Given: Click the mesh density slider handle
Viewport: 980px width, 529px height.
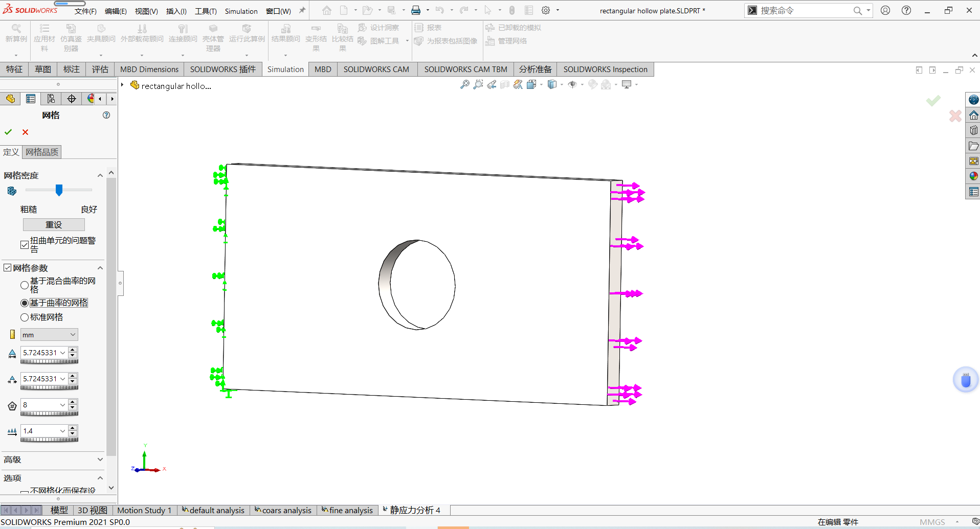Looking at the screenshot, I should tap(59, 190).
